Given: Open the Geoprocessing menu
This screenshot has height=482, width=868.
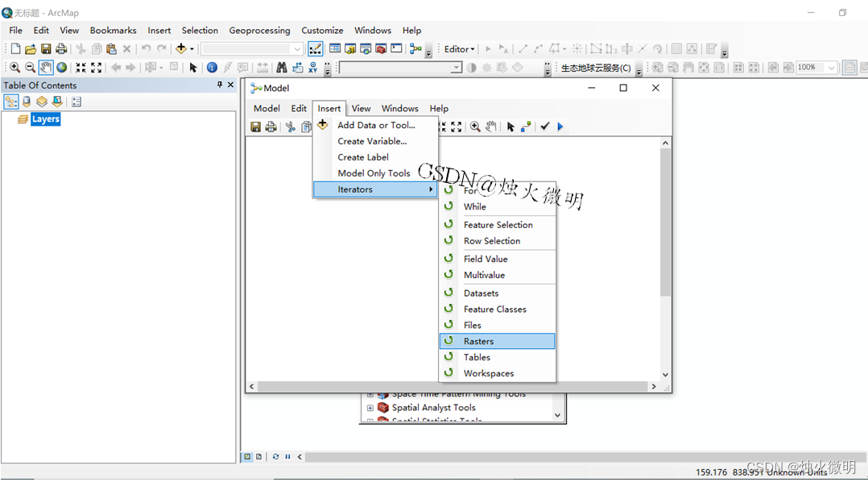Looking at the screenshot, I should click(x=259, y=31).
